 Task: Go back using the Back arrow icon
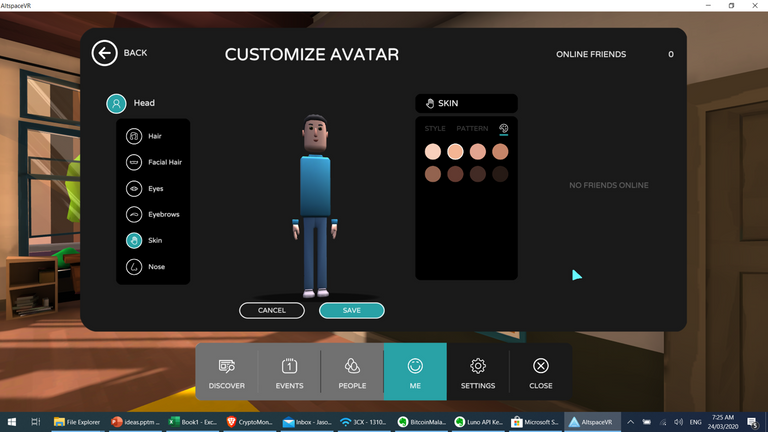pyautogui.click(x=104, y=53)
